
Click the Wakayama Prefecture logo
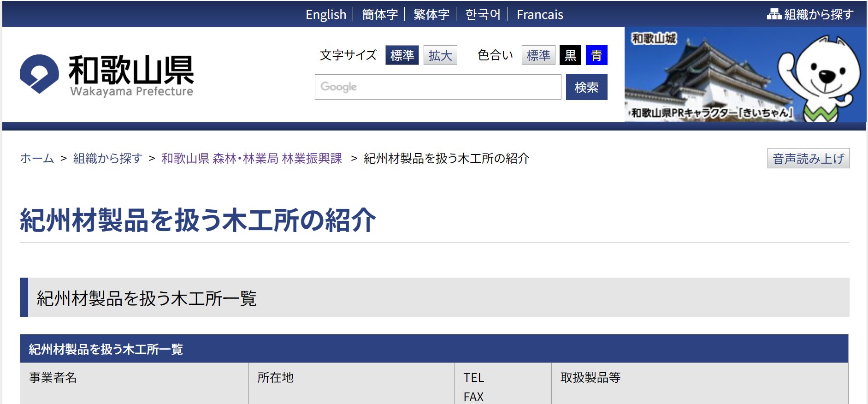pos(107,75)
